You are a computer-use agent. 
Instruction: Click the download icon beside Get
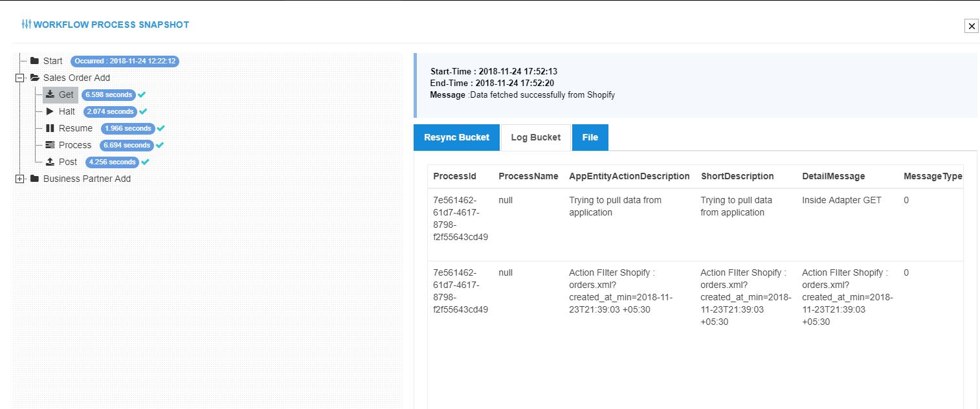tap(50, 94)
